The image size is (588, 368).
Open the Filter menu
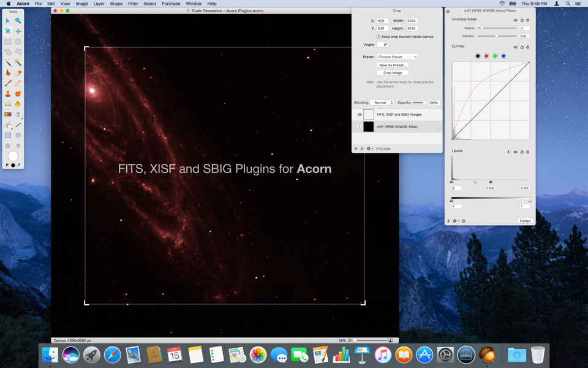133,4
